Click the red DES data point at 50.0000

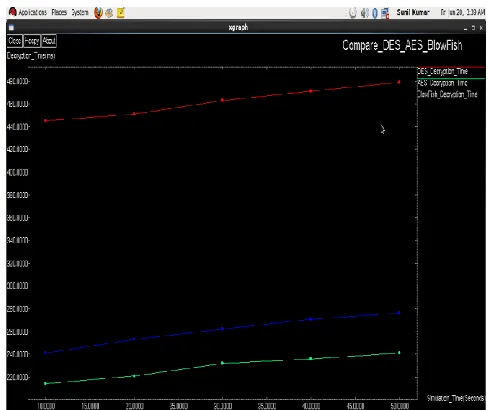pyautogui.click(x=399, y=82)
